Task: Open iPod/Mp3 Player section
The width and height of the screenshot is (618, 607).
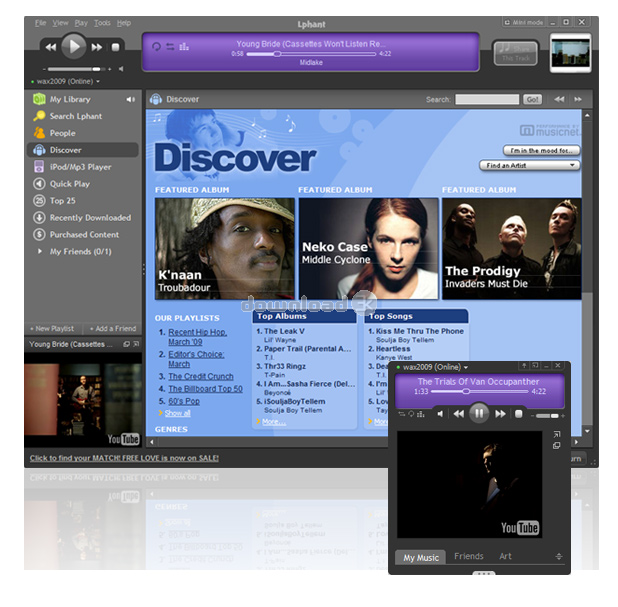Action: tap(80, 167)
